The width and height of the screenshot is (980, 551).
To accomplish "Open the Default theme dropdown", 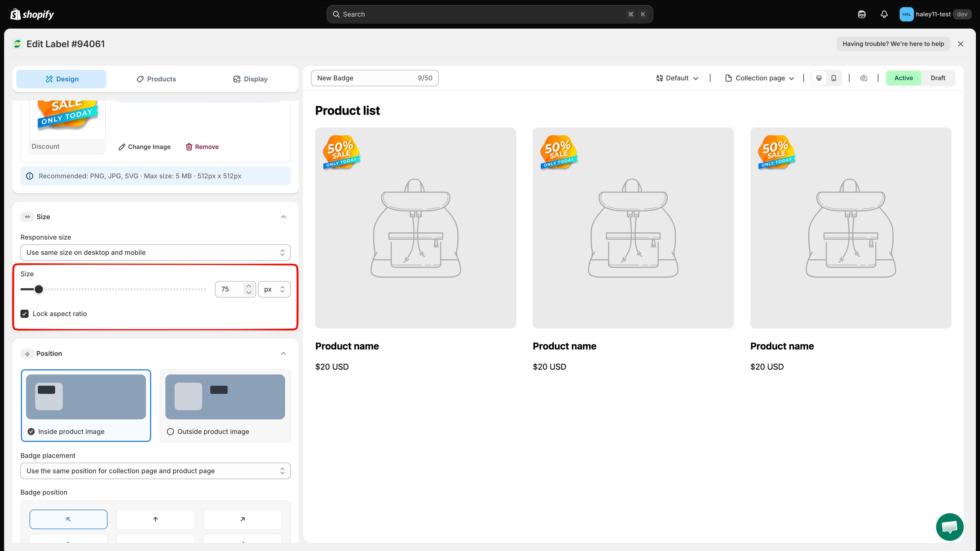I will click(677, 78).
